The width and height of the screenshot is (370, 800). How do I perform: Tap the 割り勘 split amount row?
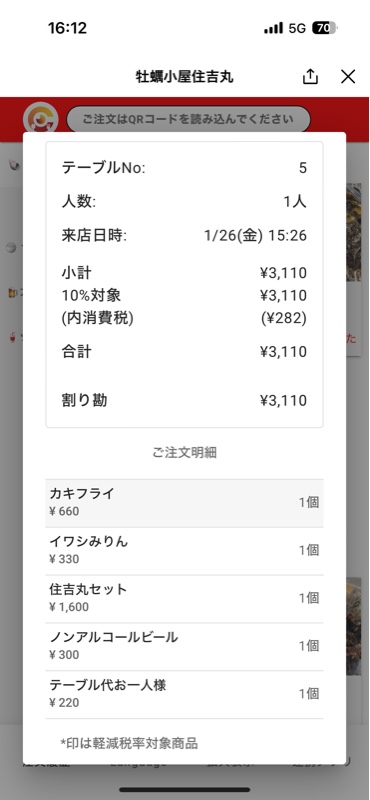click(184, 401)
